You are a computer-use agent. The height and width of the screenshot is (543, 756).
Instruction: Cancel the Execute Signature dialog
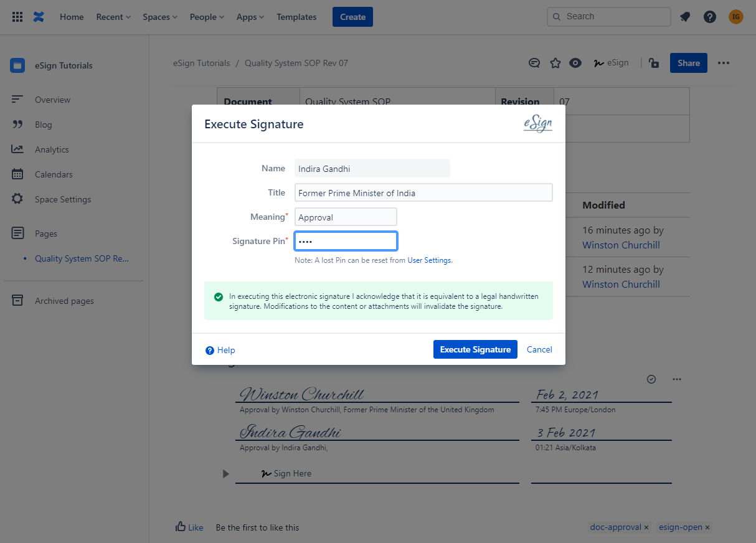coord(539,349)
